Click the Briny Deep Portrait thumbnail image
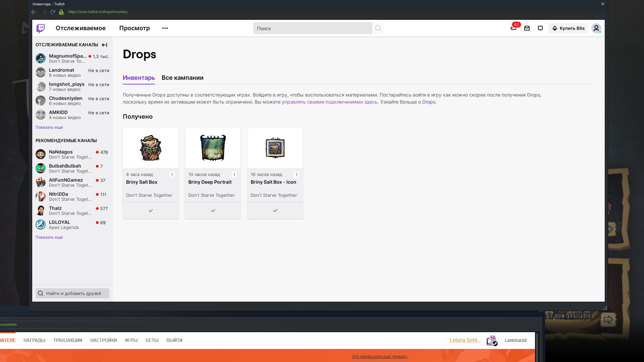This screenshot has width=644, height=362. pyautogui.click(x=213, y=148)
